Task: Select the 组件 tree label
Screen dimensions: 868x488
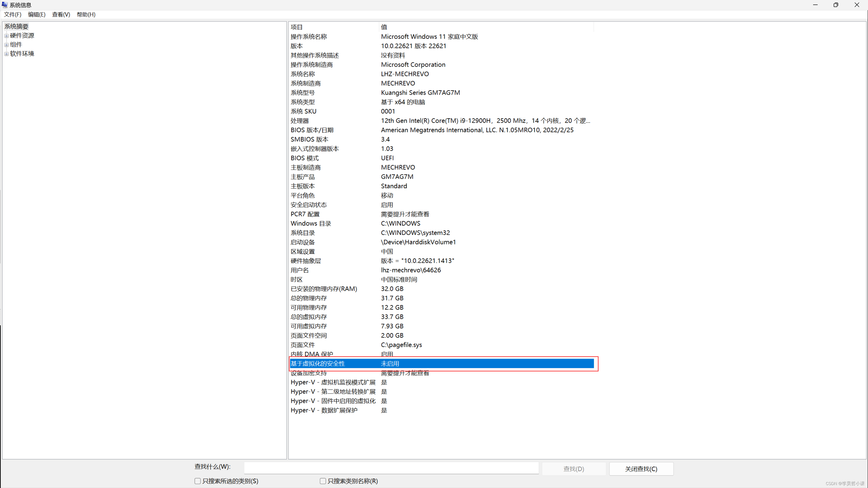Action: [x=16, y=45]
